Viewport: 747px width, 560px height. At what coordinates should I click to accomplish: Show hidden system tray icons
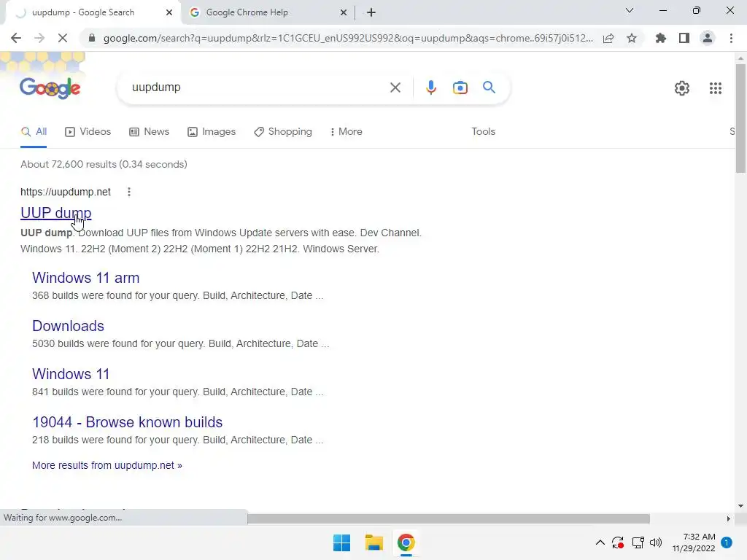pyautogui.click(x=600, y=542)
